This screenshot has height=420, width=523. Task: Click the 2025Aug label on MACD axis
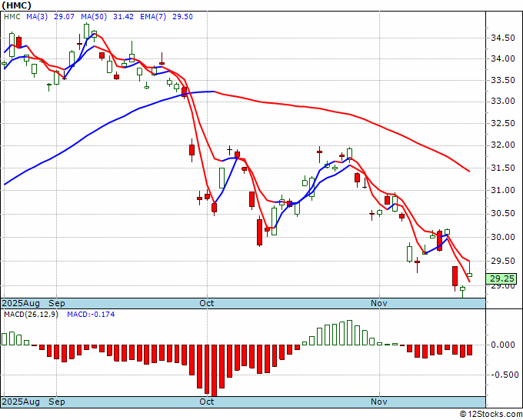click(x=21, y=402)
